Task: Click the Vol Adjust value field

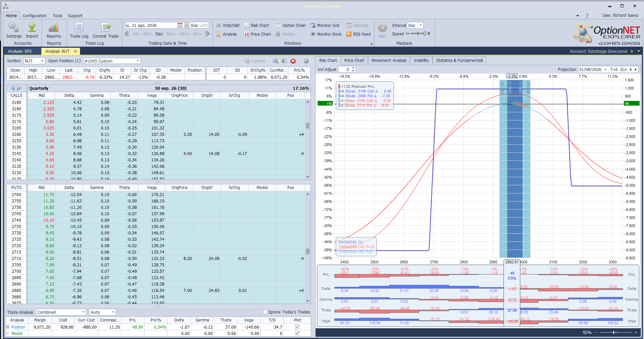Action: coord(344,69)
